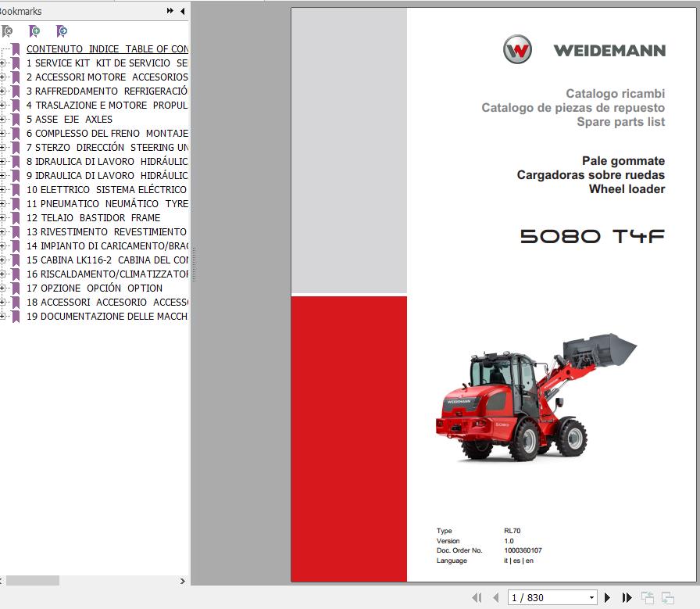Click the bookmark icon beside 5 ASSE

(x=16, y=120)
